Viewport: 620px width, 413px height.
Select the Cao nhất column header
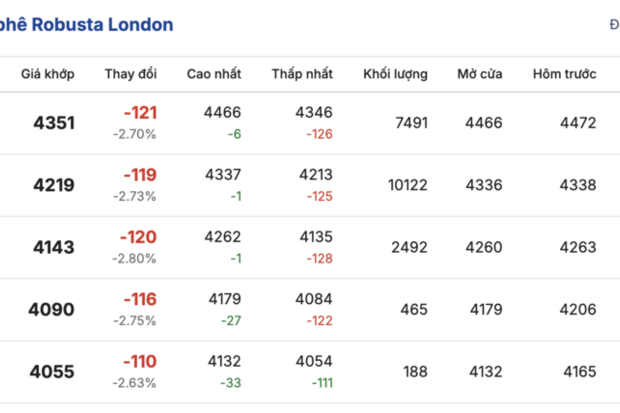click(x=214, y=74)
